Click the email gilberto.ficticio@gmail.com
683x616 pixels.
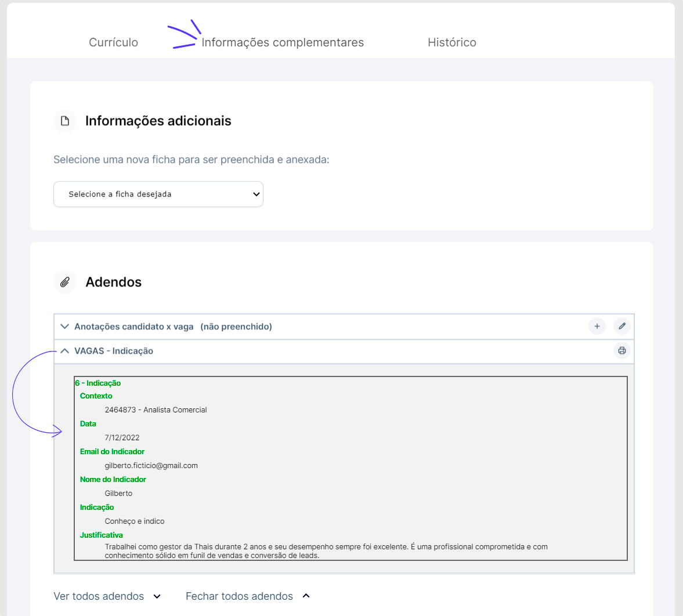point(151,465)
